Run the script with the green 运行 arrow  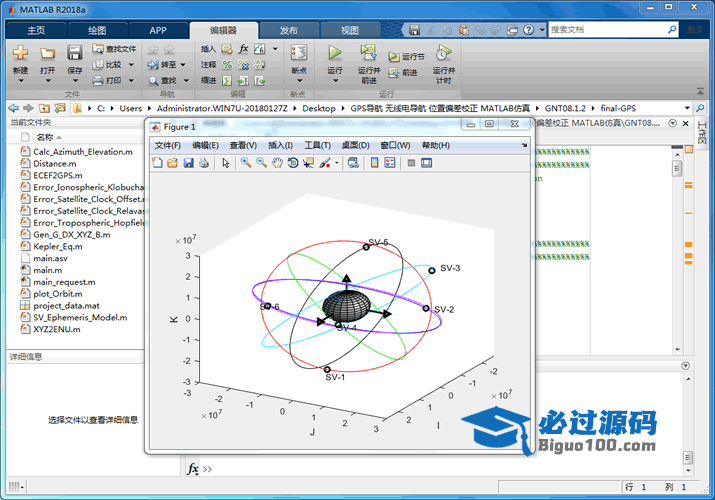[x=335, y=52]
